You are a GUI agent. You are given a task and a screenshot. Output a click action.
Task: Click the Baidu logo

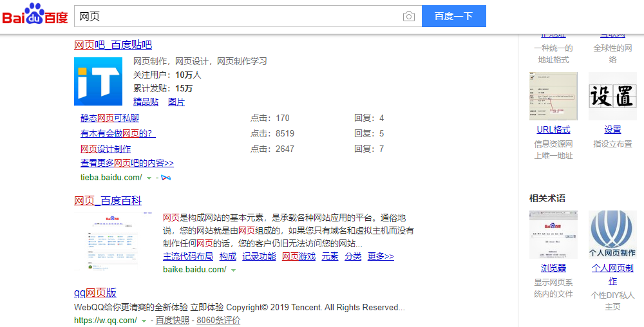click(x=35, y=14)
